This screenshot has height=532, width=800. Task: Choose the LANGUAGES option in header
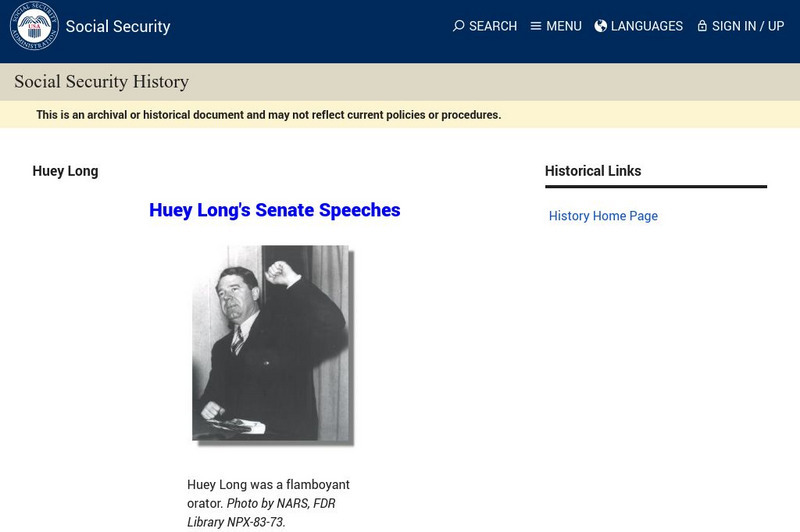pyautogui.click(x=647, y=26)
